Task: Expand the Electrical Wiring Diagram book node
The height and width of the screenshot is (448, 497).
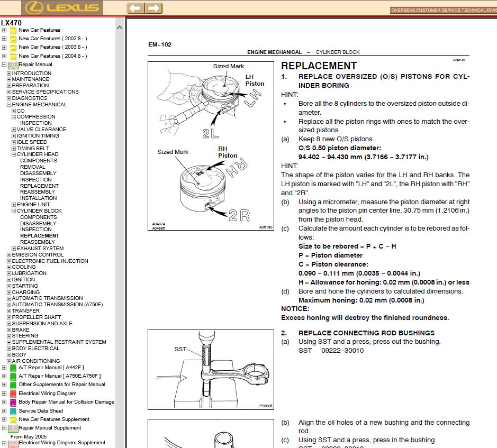Action: pyautogui.click(x=4, y=394)
